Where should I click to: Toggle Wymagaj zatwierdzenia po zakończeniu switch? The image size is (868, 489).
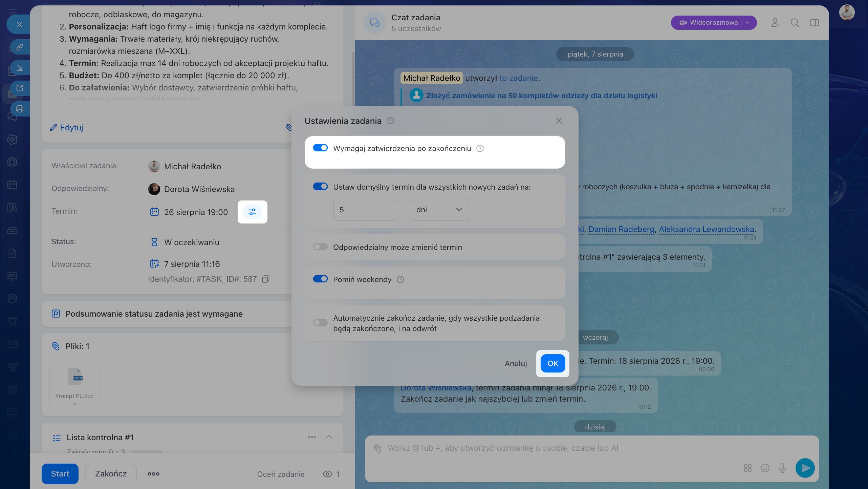[x=320, y=148]
